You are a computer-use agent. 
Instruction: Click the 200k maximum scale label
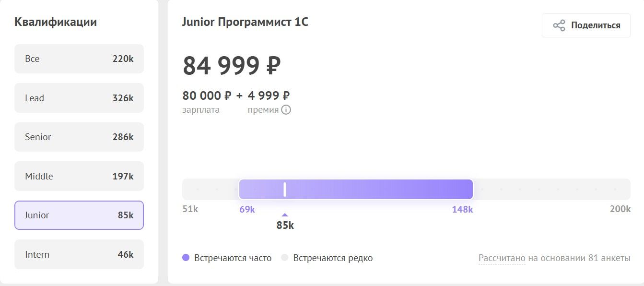click(620, 209)
